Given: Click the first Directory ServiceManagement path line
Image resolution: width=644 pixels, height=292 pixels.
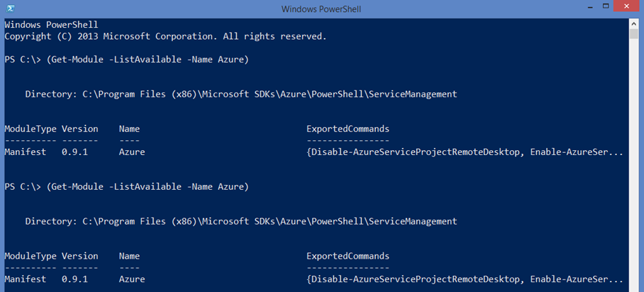Looking at the screenshot, I should coord(241,94).
